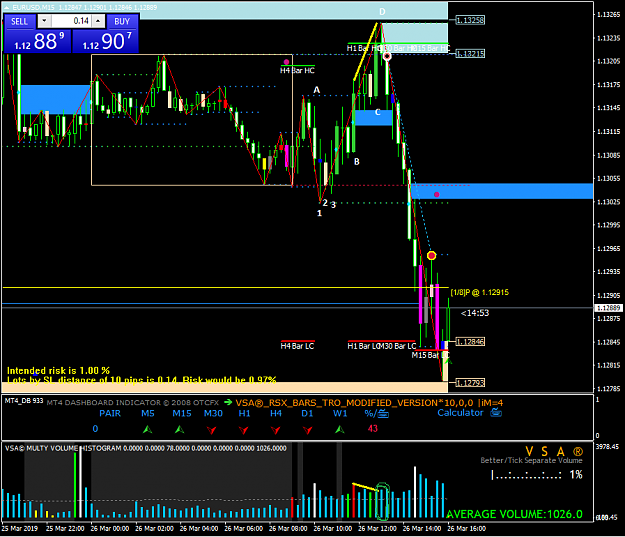This screenshot has height=537, width=625.
Task: Click the H4 red down-arrow signal
Action: (x=275, y=430)
